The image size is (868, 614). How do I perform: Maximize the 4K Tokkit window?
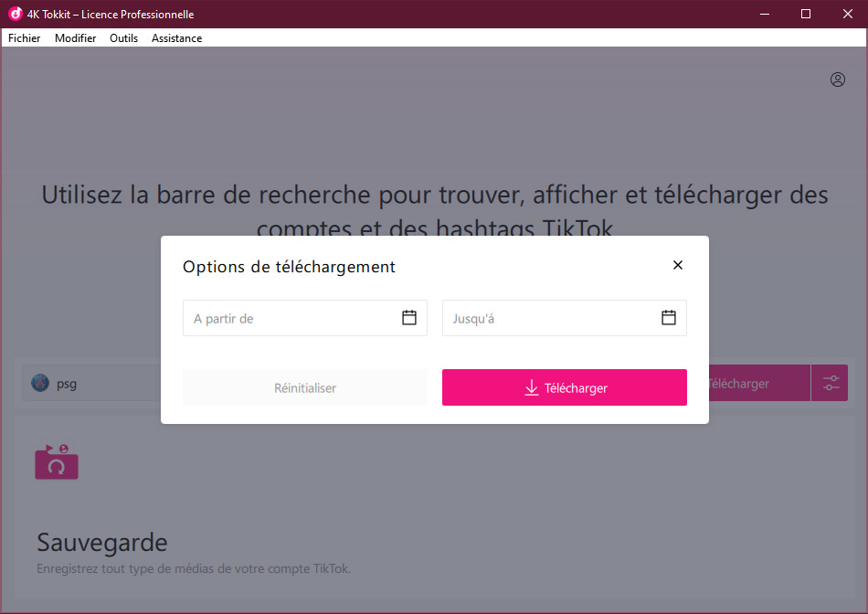806,14
